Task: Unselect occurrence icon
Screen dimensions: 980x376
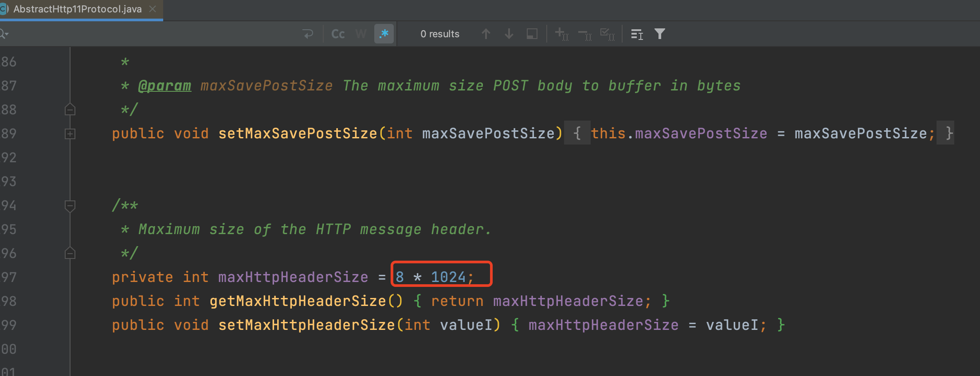Action: (x=585, y=35)
